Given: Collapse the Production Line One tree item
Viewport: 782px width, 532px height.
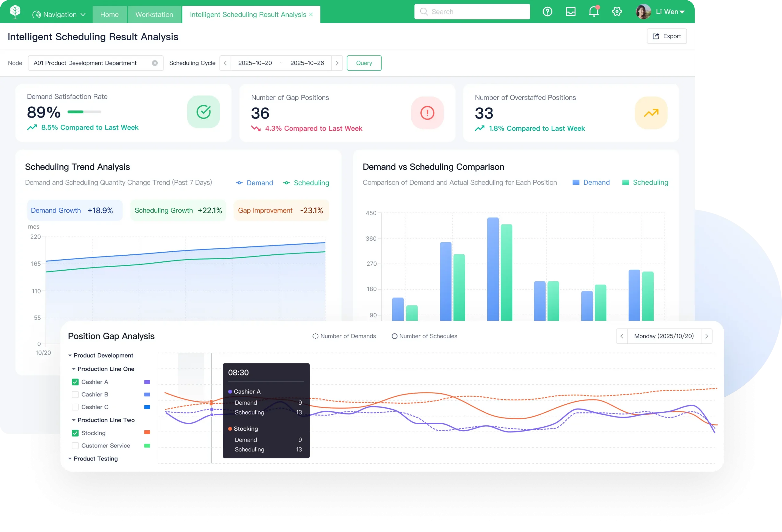Looking at the screenshot, I should [x=74, y=369].
